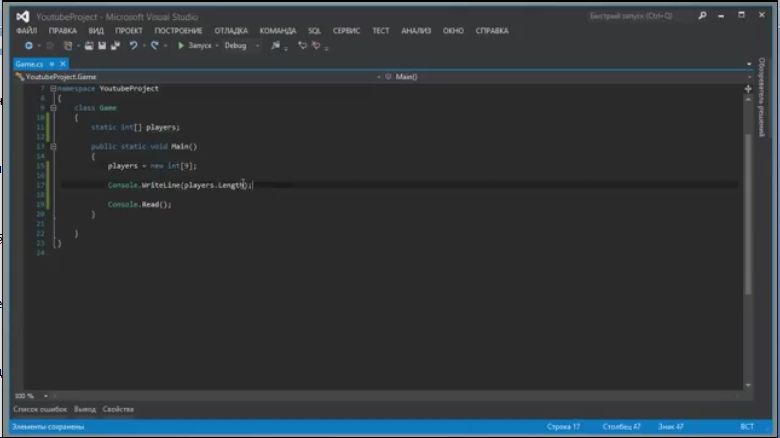Start debugging with the green Запуск arrow
This screenshot has width=780, height=438.
(181, 45)
